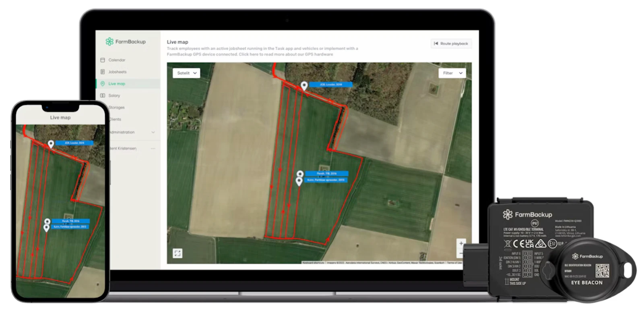Go to Clients in the laptop sidebar
Screen dimensions: 644x313
[x=116, y=119]
